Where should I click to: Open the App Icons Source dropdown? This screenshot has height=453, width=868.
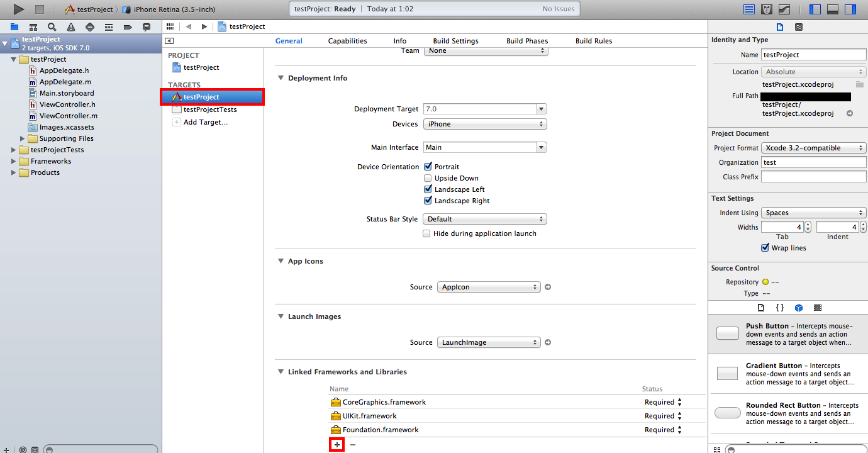(x=489, y=287)
